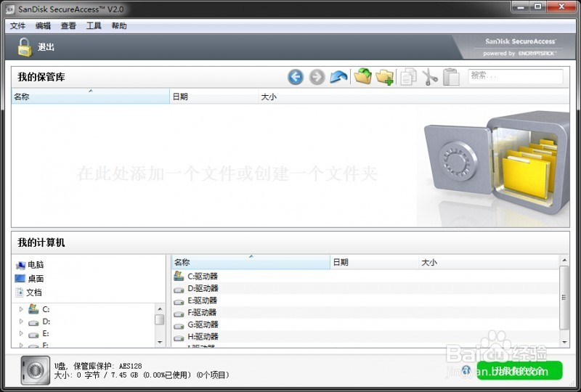The width and height of the screenshot is (581, 392).
Task: Click the padlock Exit (退出) icon
Action: (25, 47)
